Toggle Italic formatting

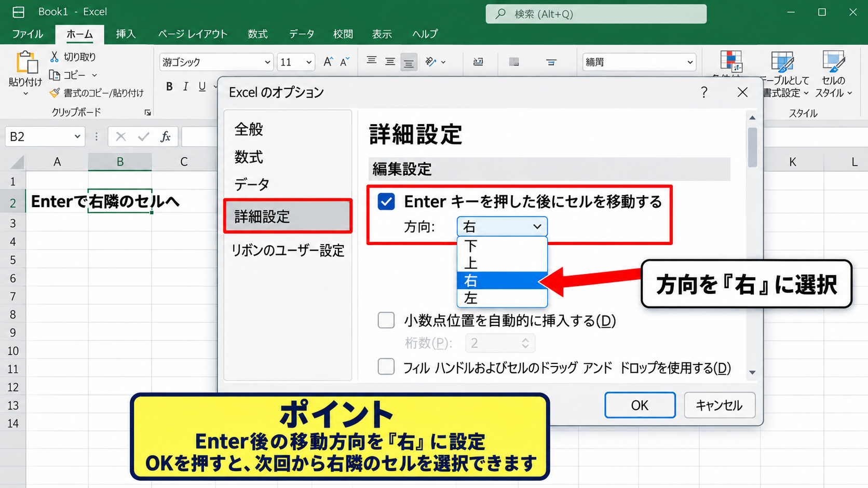point(185,87)
